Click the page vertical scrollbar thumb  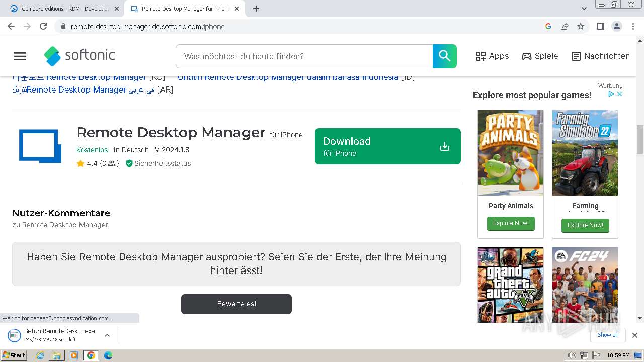[x=640, y=140]
